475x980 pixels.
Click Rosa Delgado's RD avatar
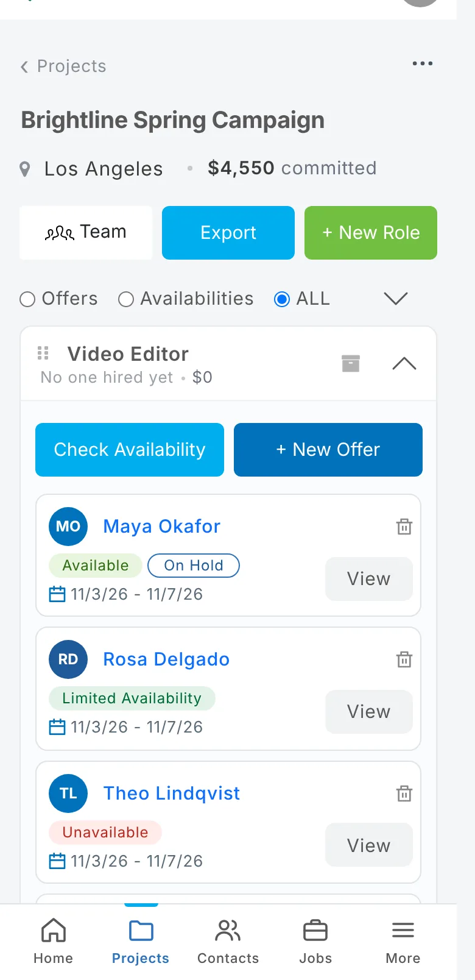pyautogui.click(x=68, y=659)
